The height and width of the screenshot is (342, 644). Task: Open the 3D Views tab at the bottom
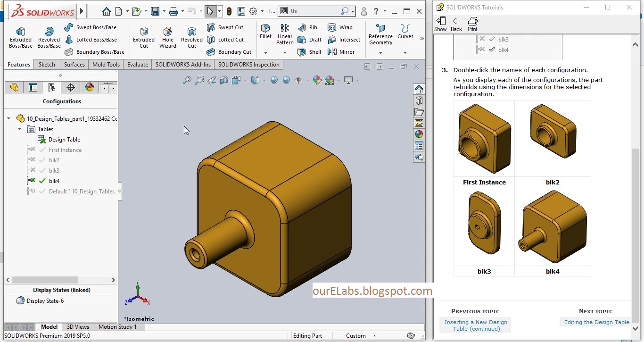coord(77,326)
